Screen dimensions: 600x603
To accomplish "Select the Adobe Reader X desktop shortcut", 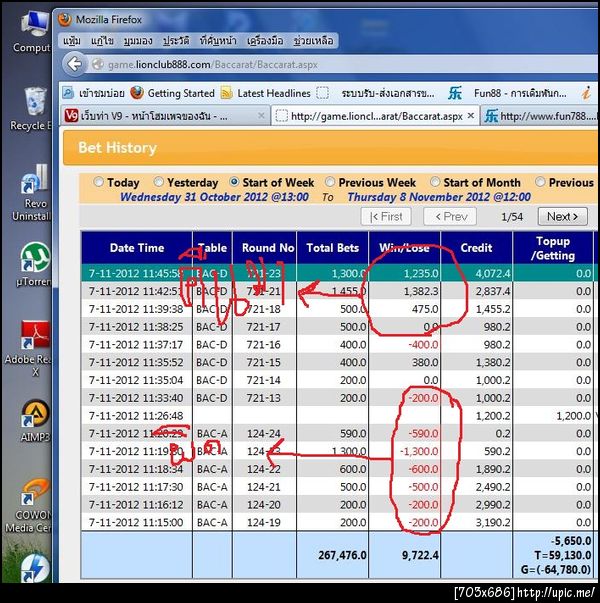I will click(x=29, y=348).
